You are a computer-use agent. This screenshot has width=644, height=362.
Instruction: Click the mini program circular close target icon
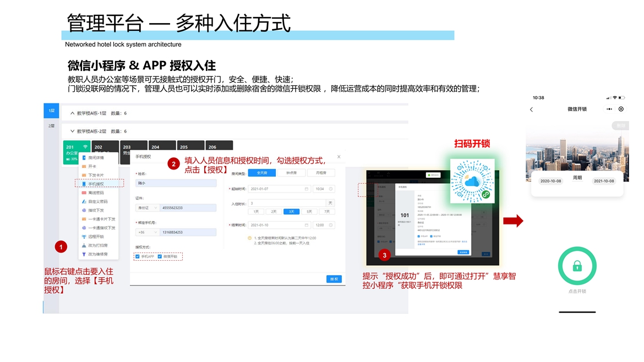click(x=621, y=109)
